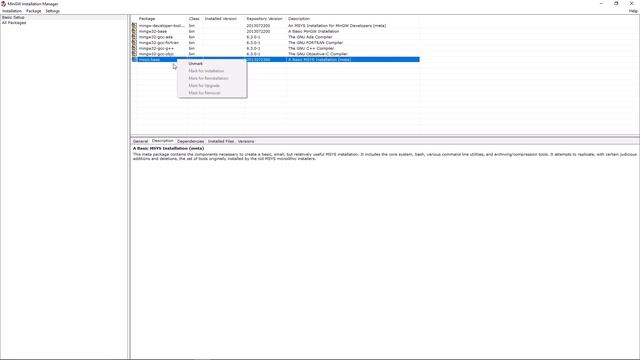Open the Help menu
The height and width of the screenshot is (360, 640).
click(633, 11)
